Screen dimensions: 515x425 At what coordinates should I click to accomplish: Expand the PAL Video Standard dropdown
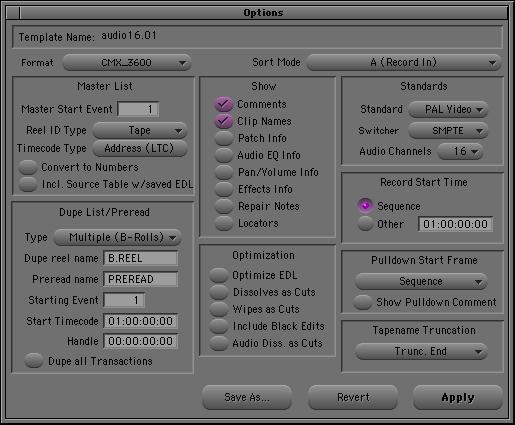pos(448,109)
